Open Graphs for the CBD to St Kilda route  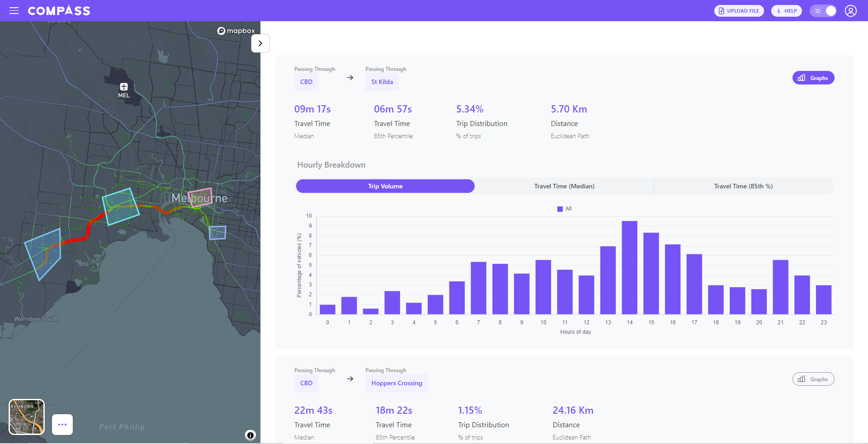[x=813, y=78]
